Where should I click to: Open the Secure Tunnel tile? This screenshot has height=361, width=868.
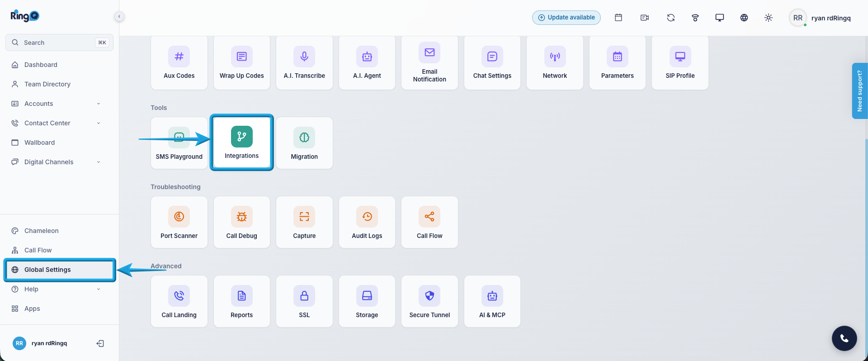click(429, 301)
